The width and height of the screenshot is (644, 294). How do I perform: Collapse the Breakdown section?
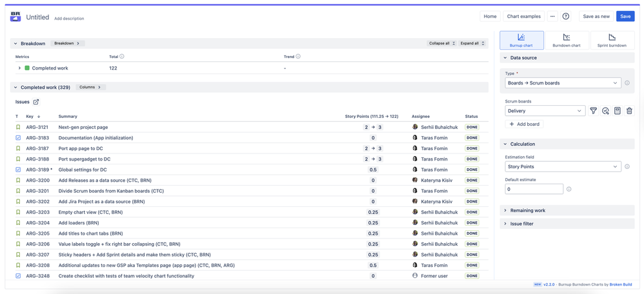[15, 43]
